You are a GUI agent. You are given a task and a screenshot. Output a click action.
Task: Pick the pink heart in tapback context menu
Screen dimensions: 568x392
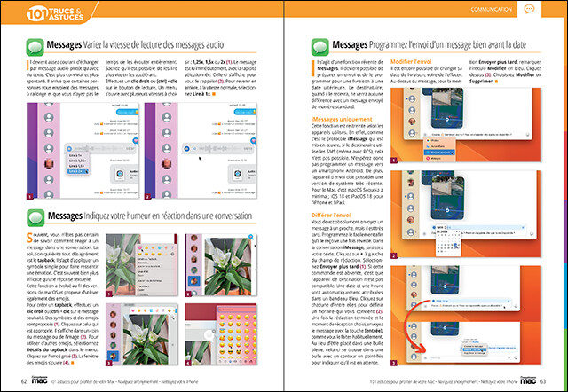click(140, 248)
